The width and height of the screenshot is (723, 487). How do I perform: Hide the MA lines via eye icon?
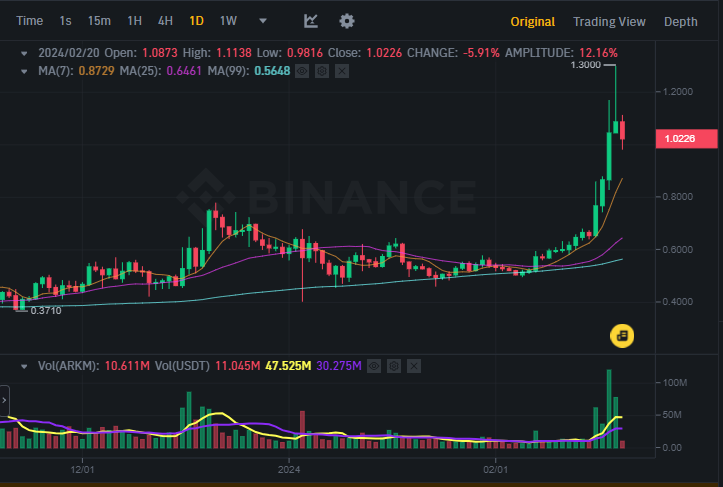point(302,71)
